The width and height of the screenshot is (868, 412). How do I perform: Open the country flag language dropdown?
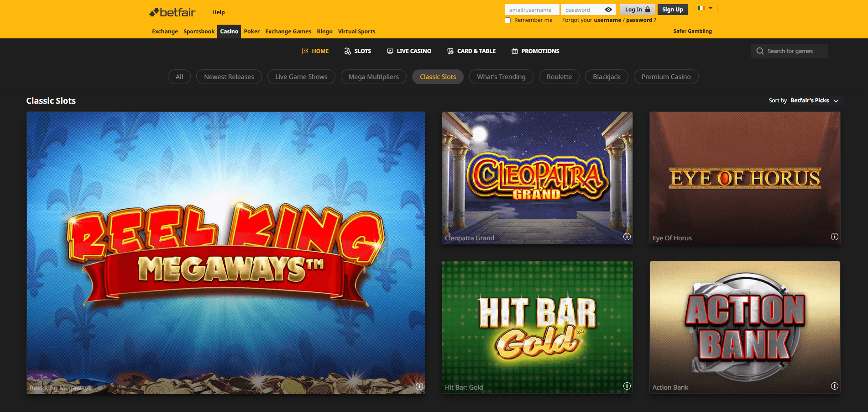(x=705, y=8)
